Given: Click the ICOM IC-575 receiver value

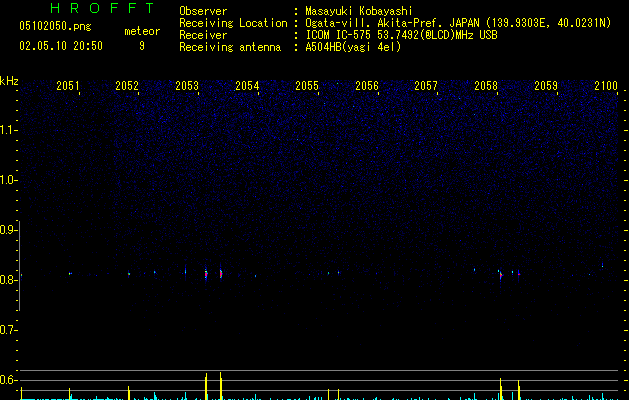Looking at the screenshot, I should [x=402, y=35].
